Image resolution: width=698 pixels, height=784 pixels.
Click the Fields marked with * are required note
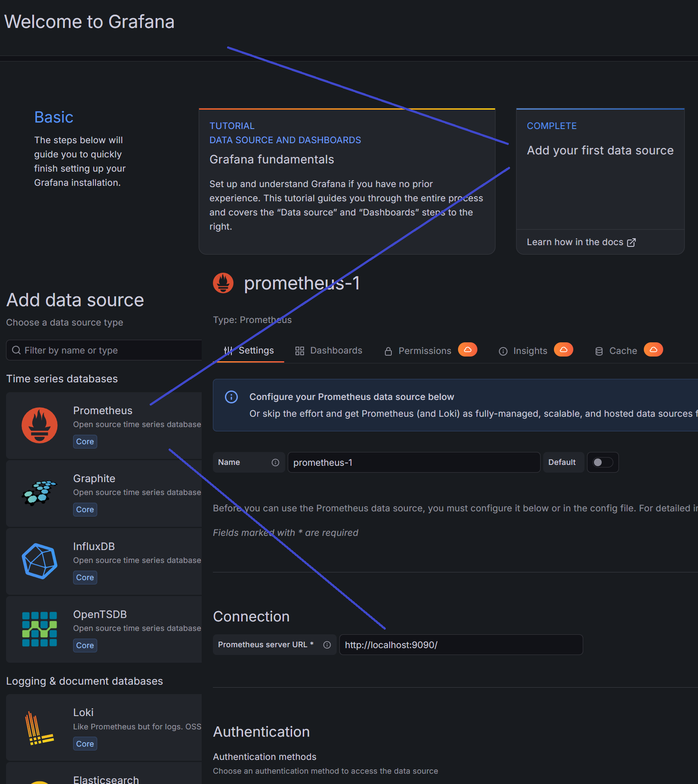point(286,533)
